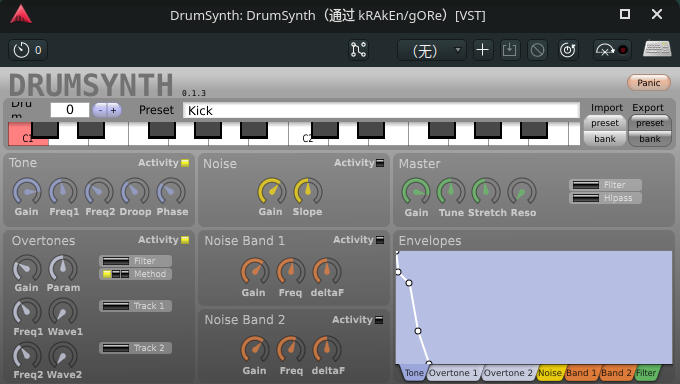Screen dimensions: 680x384
Task: Toggle the bypass record indicator button
Action: tap(612, 50)
